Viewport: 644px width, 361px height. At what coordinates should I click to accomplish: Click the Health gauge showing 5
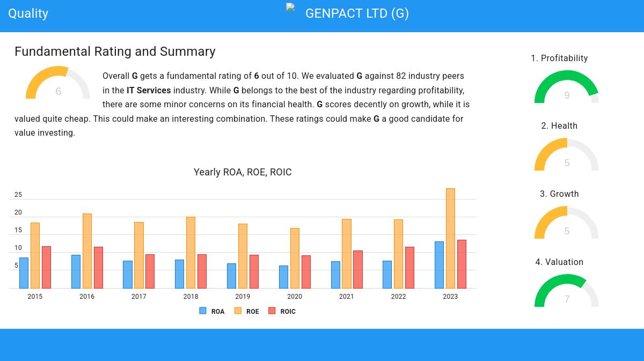click(x=567, y=155)
